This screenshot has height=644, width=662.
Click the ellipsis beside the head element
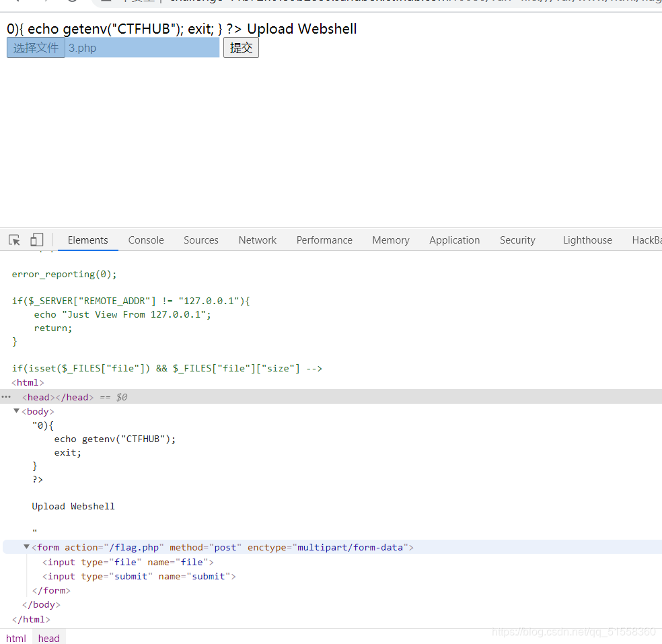pos(6,397)
